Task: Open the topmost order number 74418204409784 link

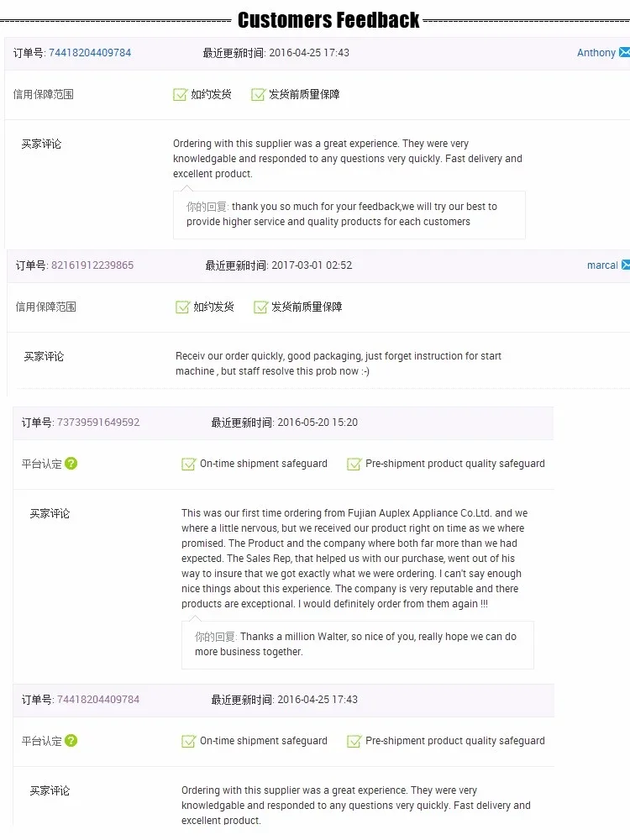Action: pos(90,53)
